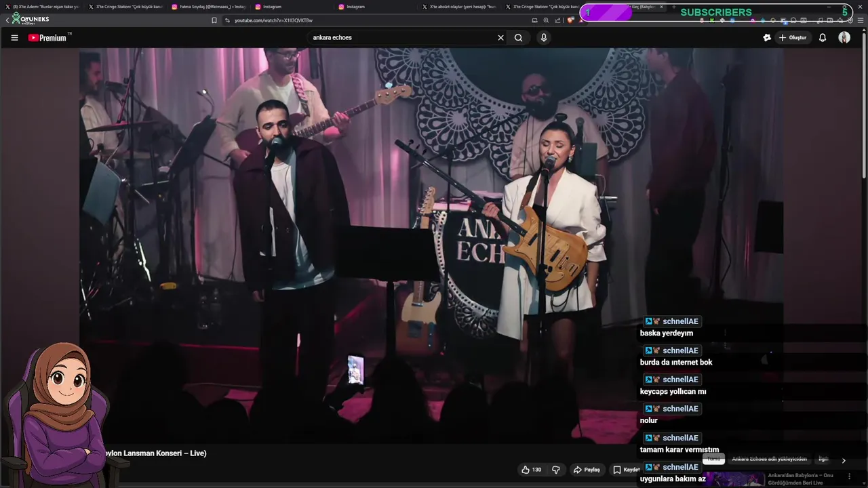Click the sparkle icon beside Oluştur
This screenshot has width=868, height=488.
(x=767, y=38)
